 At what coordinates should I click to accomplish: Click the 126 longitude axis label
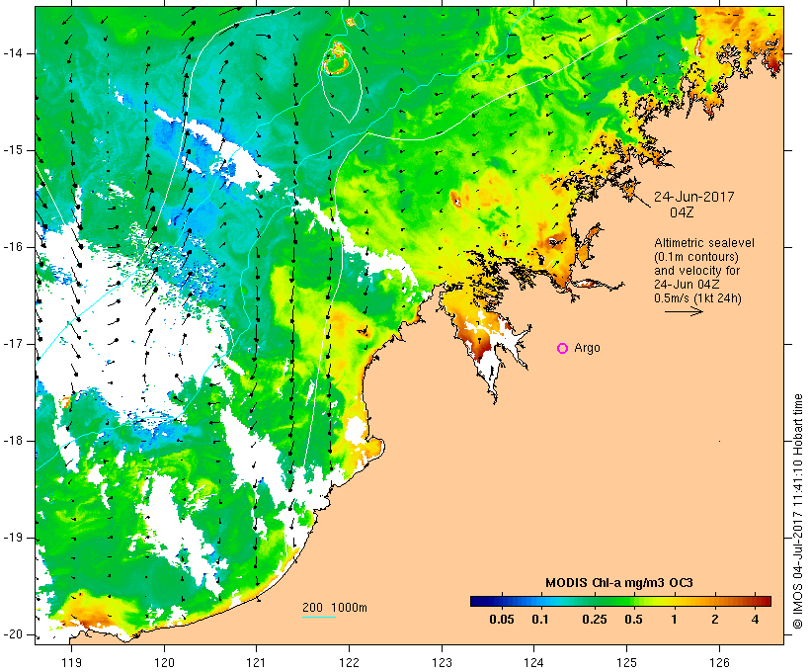point(719,662)
